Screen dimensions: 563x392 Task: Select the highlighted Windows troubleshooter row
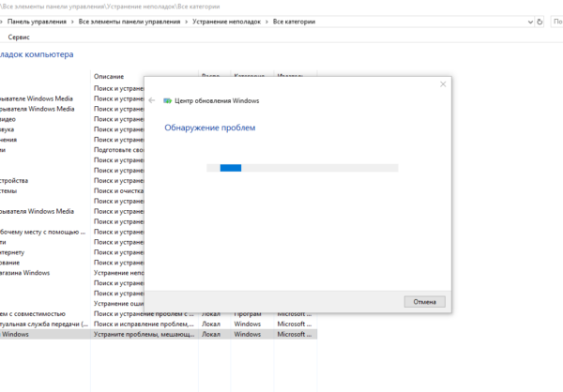158,334
